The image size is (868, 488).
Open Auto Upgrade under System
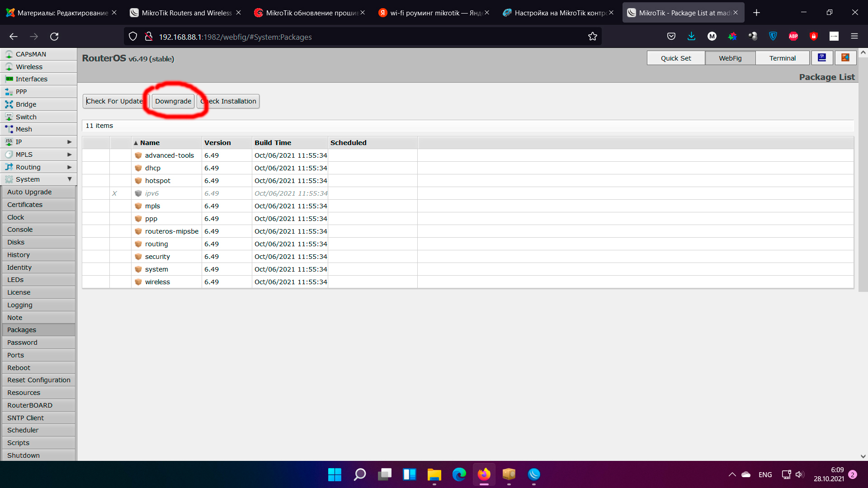pyautogui.click(x=38, y=192)
